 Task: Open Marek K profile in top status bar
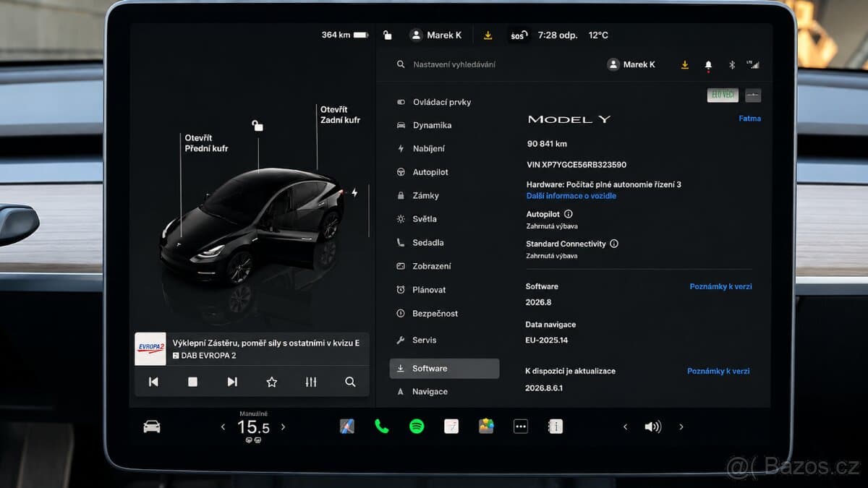[435, 35]
